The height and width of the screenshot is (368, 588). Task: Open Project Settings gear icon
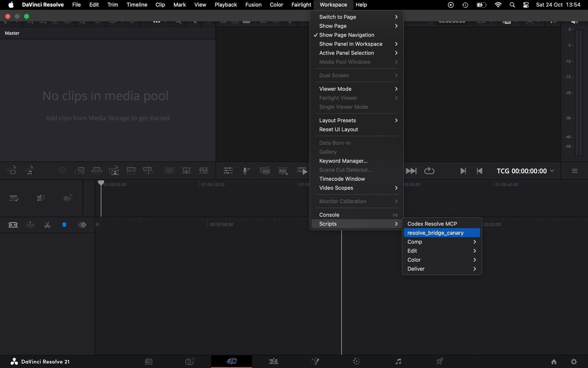point(574,362)
